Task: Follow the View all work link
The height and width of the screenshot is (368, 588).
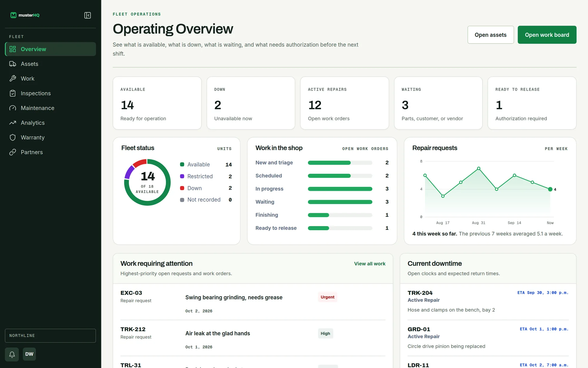Action: click(370, 264)
